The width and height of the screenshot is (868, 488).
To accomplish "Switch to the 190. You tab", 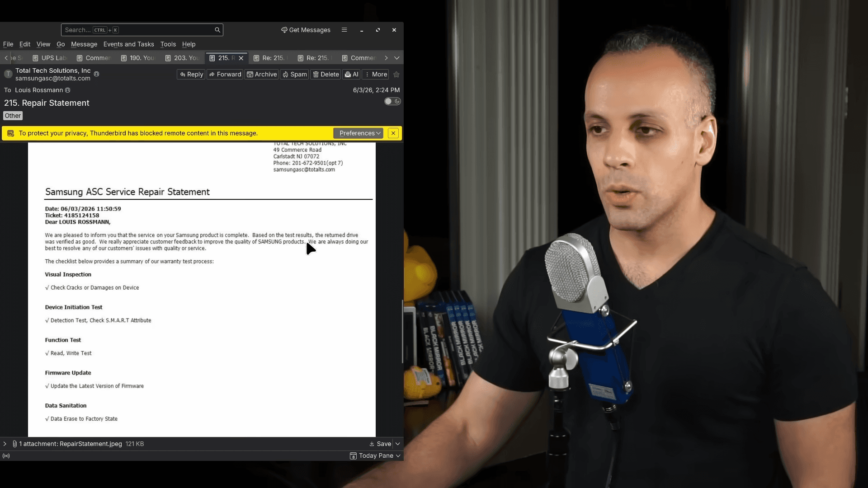I will coord(138,58).
